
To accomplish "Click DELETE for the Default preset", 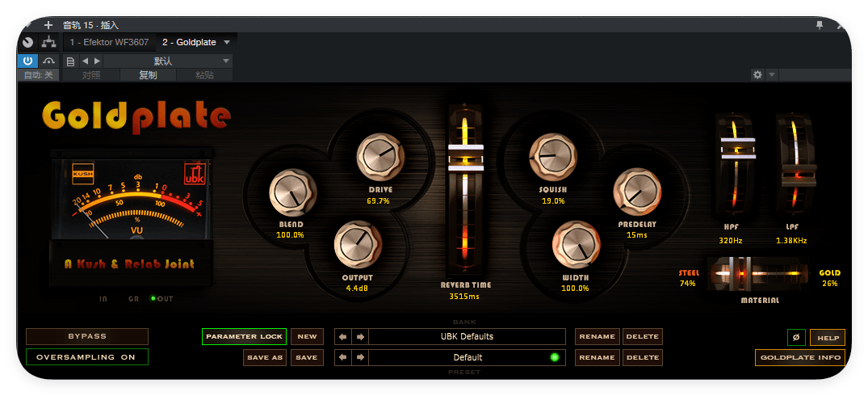I will (x=642, y=357).
